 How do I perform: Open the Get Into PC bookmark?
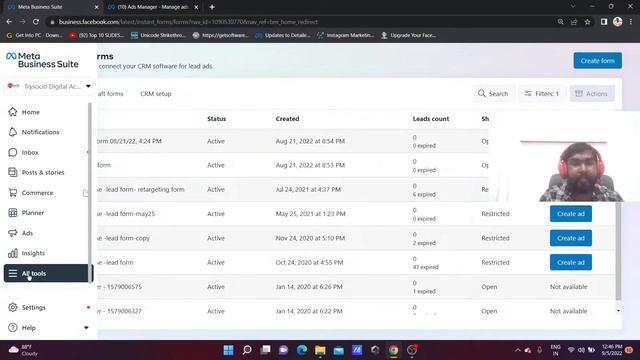tap(35, 35)
